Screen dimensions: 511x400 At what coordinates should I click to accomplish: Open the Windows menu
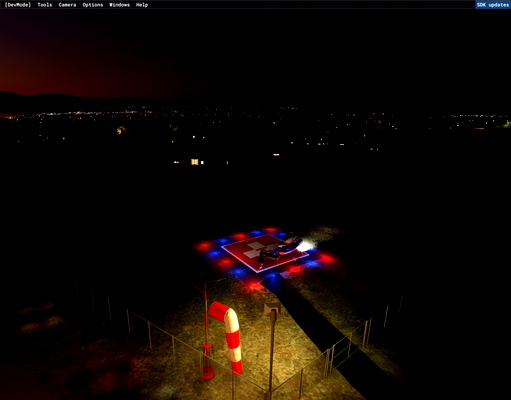pyautogui.click(x=119, y=5)
